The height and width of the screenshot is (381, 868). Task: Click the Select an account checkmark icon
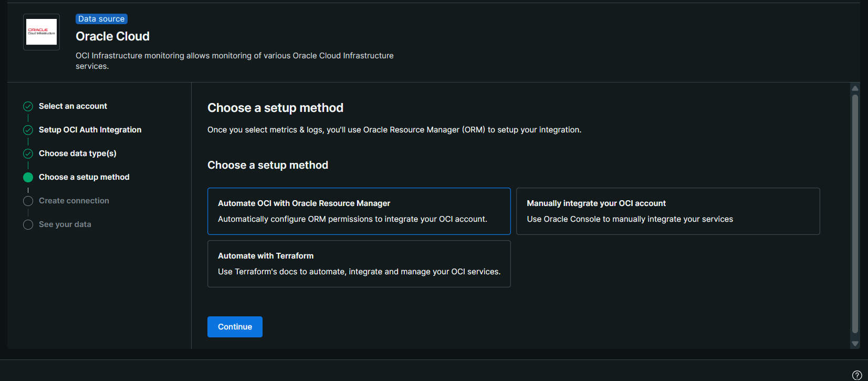pyautogui.click(x=28, y=107)
